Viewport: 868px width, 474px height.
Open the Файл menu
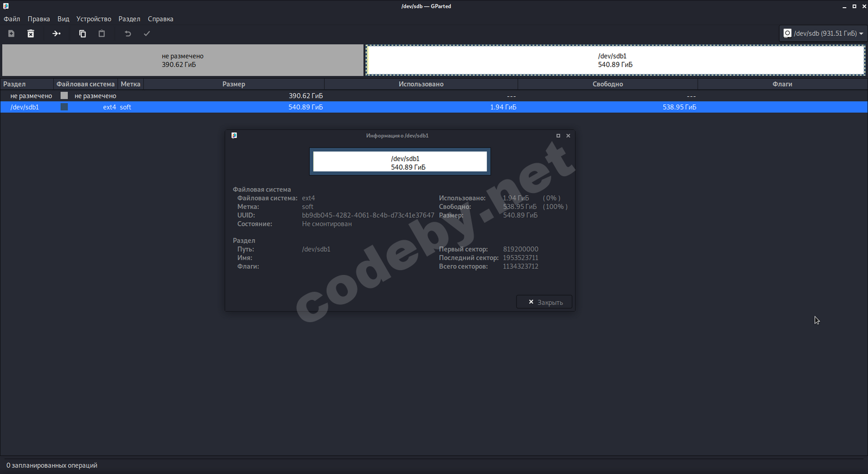(12, 19)
